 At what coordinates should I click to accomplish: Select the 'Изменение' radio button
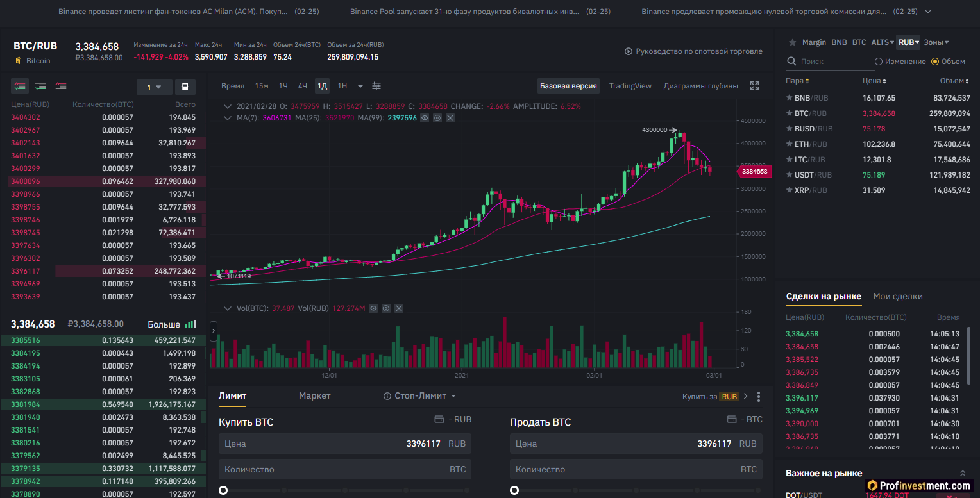click(879, 62)
